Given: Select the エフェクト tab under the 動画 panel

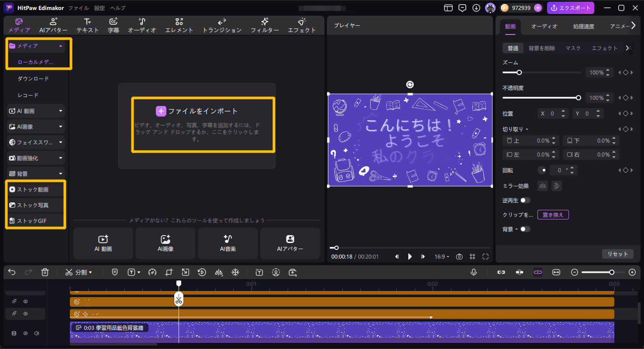Looking at the screenshot, I should [x=604, y=48].
